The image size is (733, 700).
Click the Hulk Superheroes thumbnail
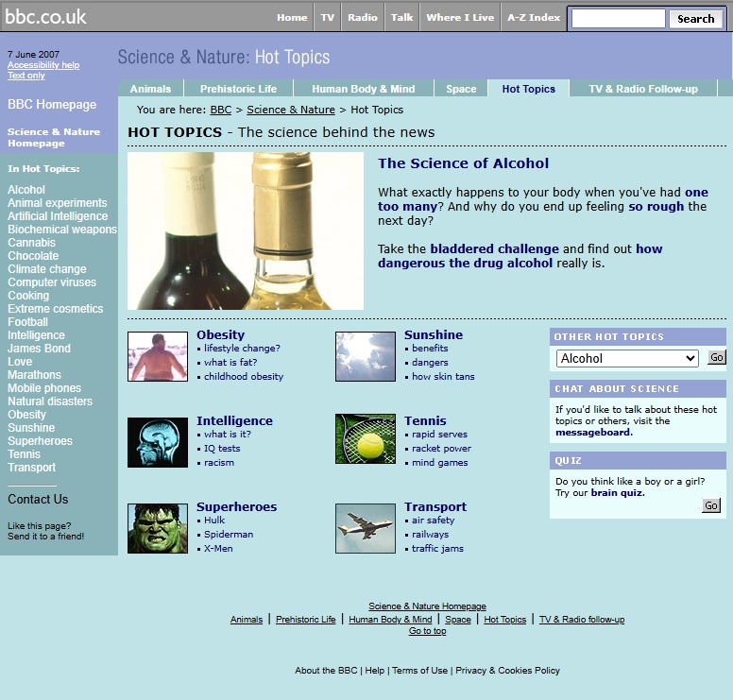click(x=158, y=528)
